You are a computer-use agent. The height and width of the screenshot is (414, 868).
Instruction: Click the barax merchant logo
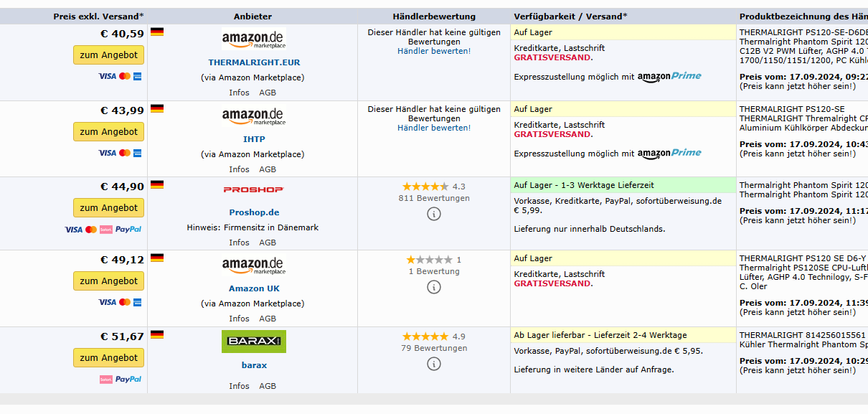click(253, 342)
